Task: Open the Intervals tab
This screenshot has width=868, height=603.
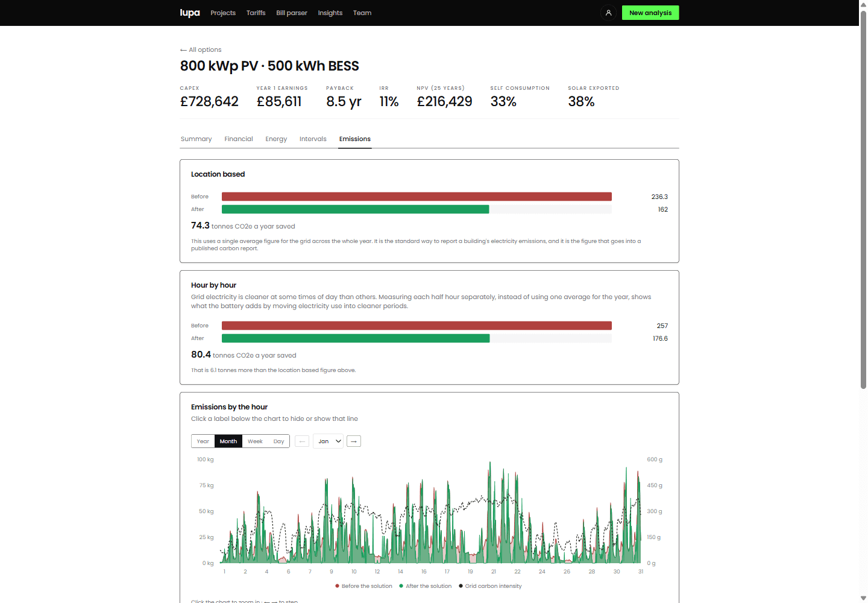Action: (313, 139)
